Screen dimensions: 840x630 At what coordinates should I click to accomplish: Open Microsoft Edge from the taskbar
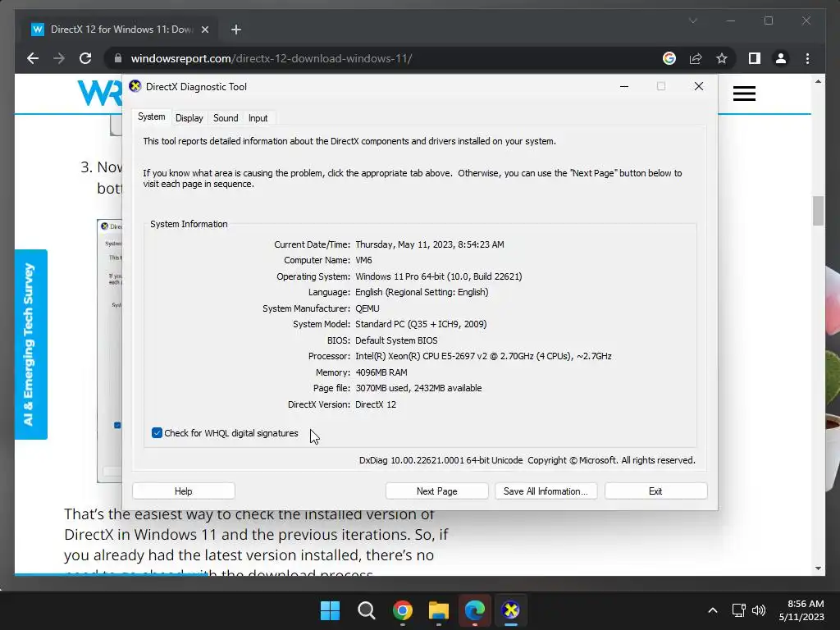pyautogui.click(x=475, y=610)
